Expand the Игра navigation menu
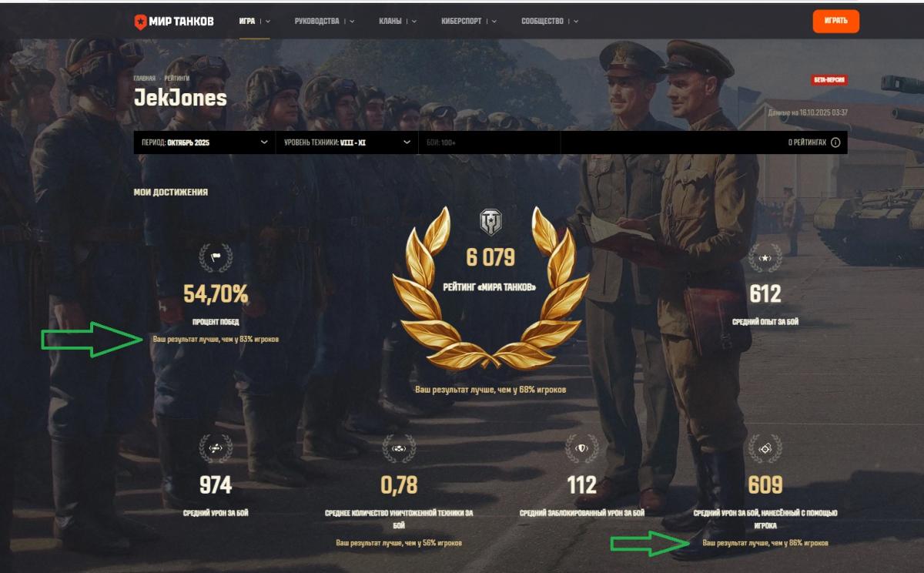This screenshot has width=924, height=573. [x=254, y=21]
